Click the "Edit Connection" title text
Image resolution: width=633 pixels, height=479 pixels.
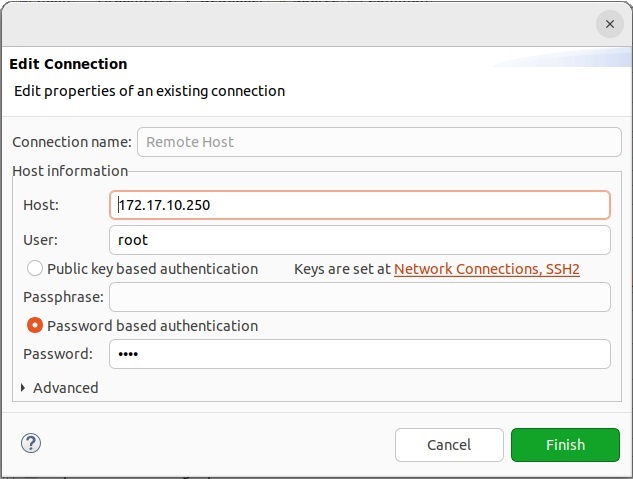pyautogui.click(x=68, y=64)
